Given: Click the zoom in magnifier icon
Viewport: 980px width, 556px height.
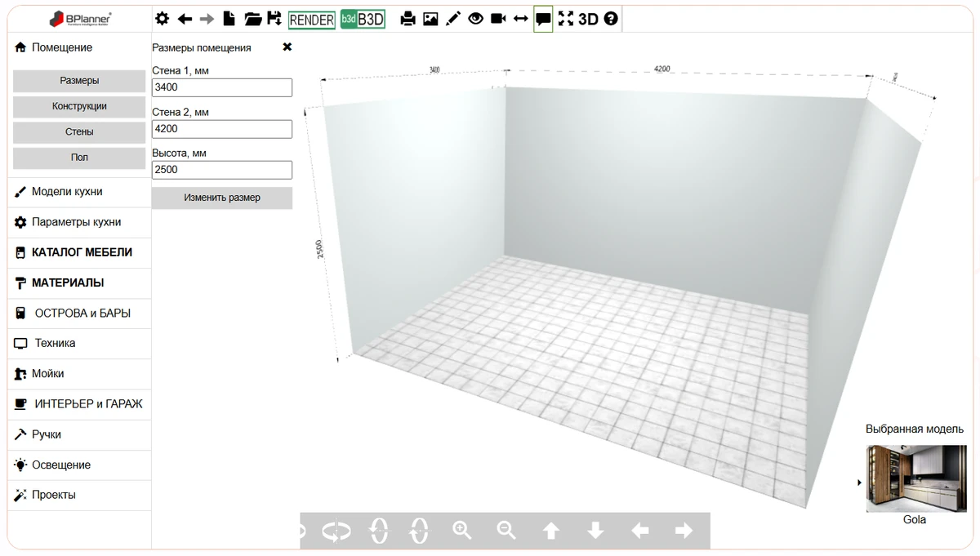Looking at the screenshot, I should point(462,531).
